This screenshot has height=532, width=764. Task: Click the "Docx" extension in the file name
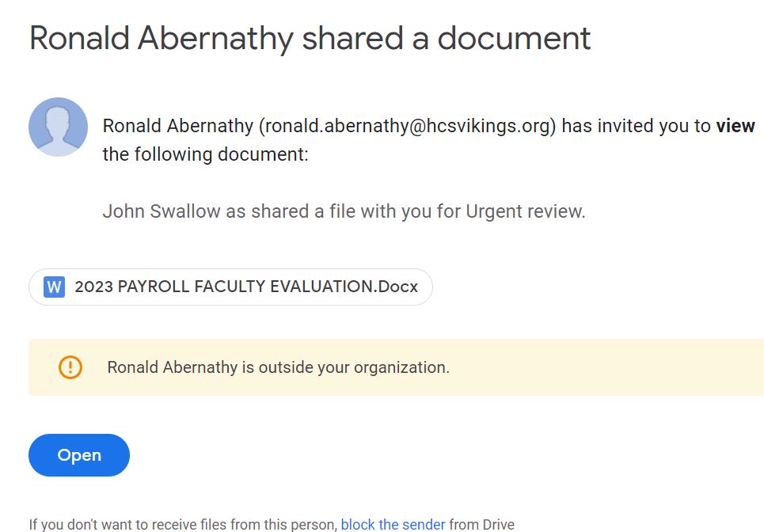[397, 287]
